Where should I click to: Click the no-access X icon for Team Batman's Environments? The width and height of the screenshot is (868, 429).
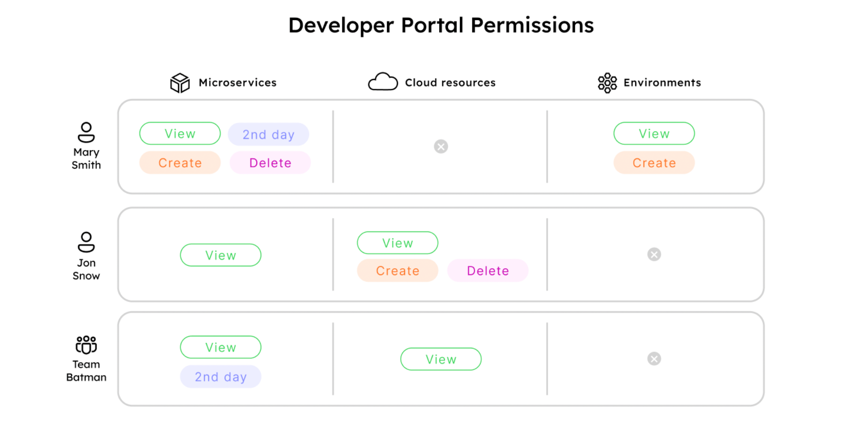pyautogui.click(x=654, y=359)
